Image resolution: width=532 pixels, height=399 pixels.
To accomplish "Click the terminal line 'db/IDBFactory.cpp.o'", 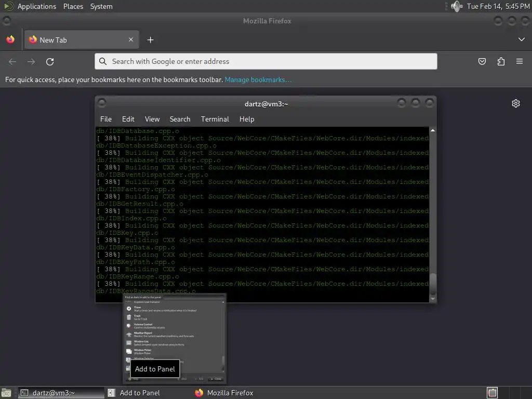I will (136, 189).
